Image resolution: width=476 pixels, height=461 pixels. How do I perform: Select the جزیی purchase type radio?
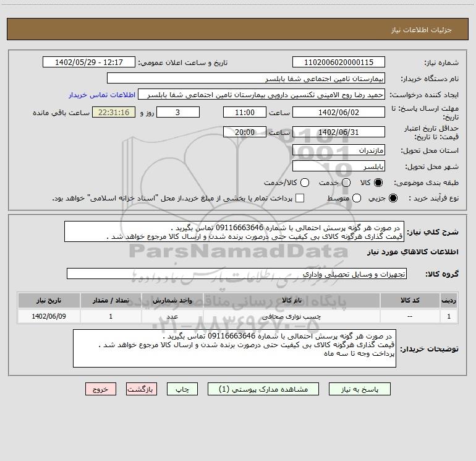coord(393,198)
